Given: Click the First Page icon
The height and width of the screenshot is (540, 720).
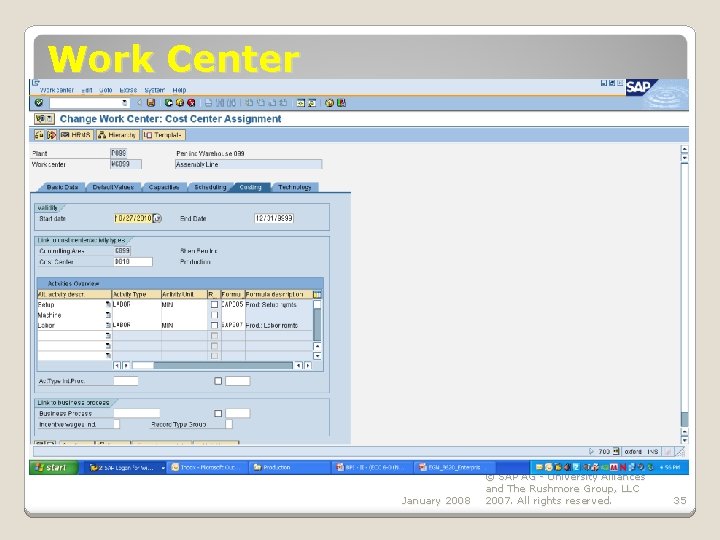Looking at the screenshot, I should (x=249, y=103).
